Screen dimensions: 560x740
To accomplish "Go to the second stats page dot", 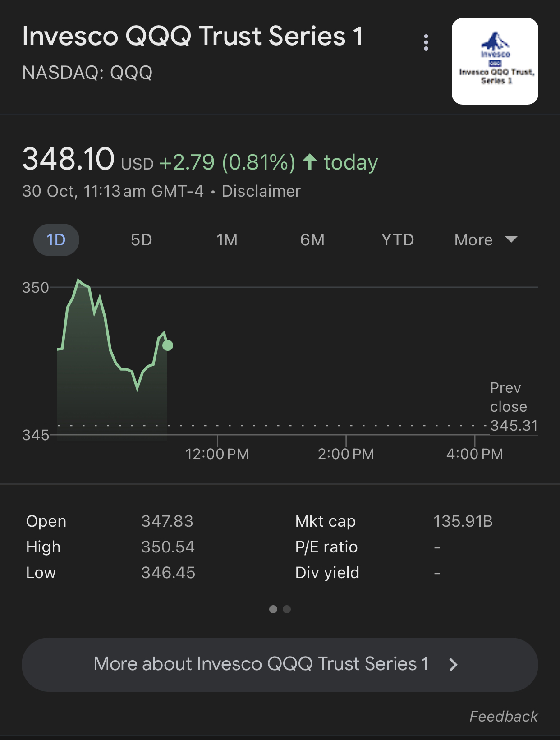I will pyautogui.click(x=287, y=609).
